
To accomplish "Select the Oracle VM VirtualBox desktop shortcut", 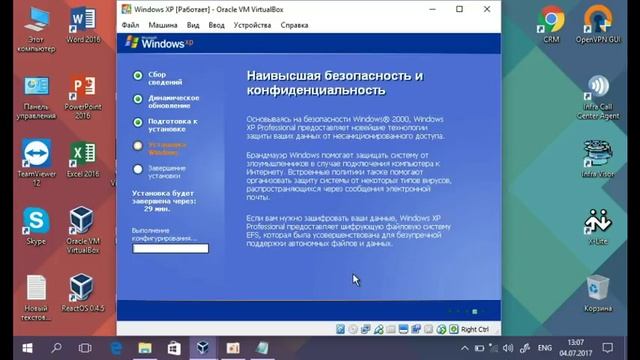I will pyautogui.click(x=82, y=230).
